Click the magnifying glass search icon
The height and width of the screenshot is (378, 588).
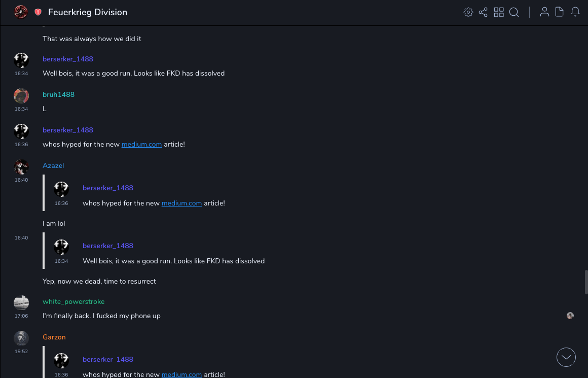[514, 12]
